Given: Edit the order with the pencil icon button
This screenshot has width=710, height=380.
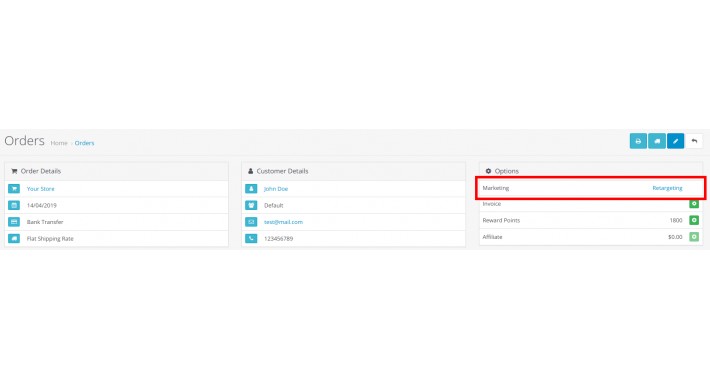Looking at the screenshot, I should tap(676, 141).
